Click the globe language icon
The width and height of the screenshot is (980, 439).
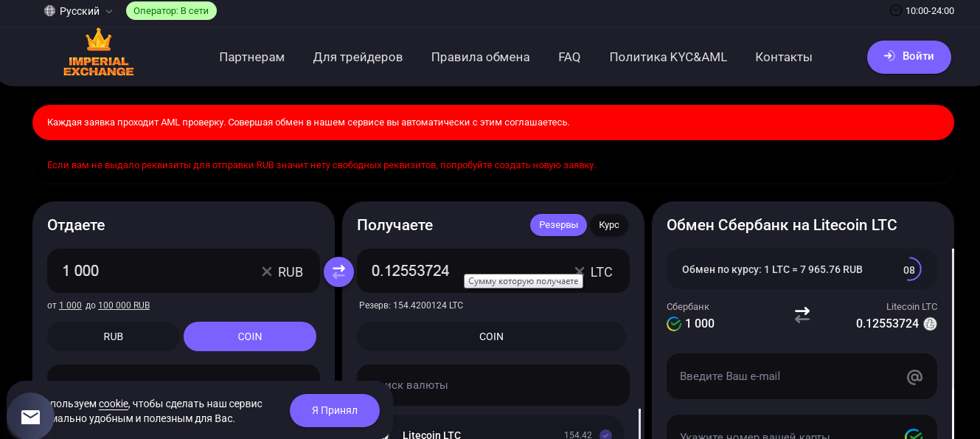pyautogui.click(x=50, y=11)
